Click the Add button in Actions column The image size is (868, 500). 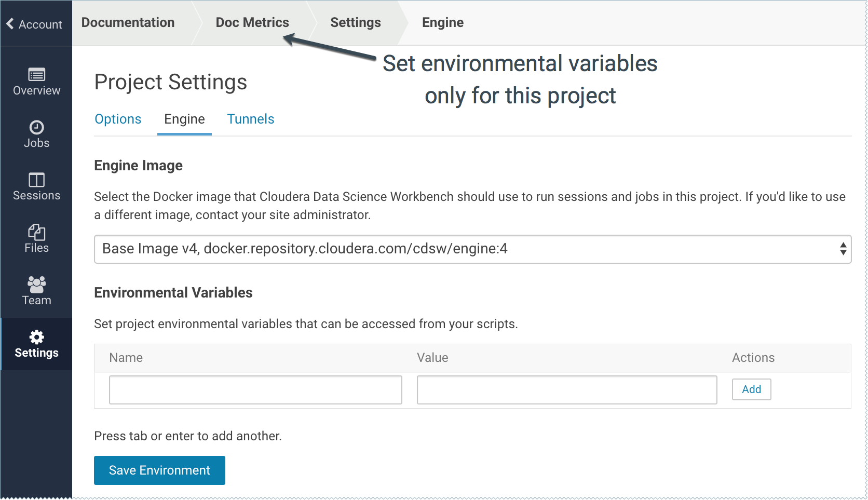point(751,389)
